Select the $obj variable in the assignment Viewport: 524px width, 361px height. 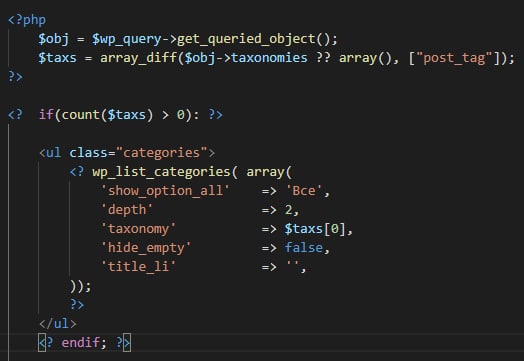pyautogui.click(x=53, y=39)
